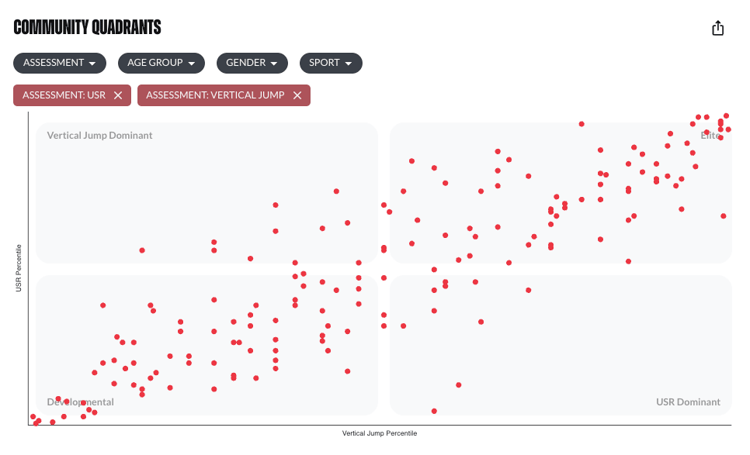Image resolution: width=750 pixels, height=455 pixels.
Task: Select the Assessment: USR chip label
Action: [64, 95]
